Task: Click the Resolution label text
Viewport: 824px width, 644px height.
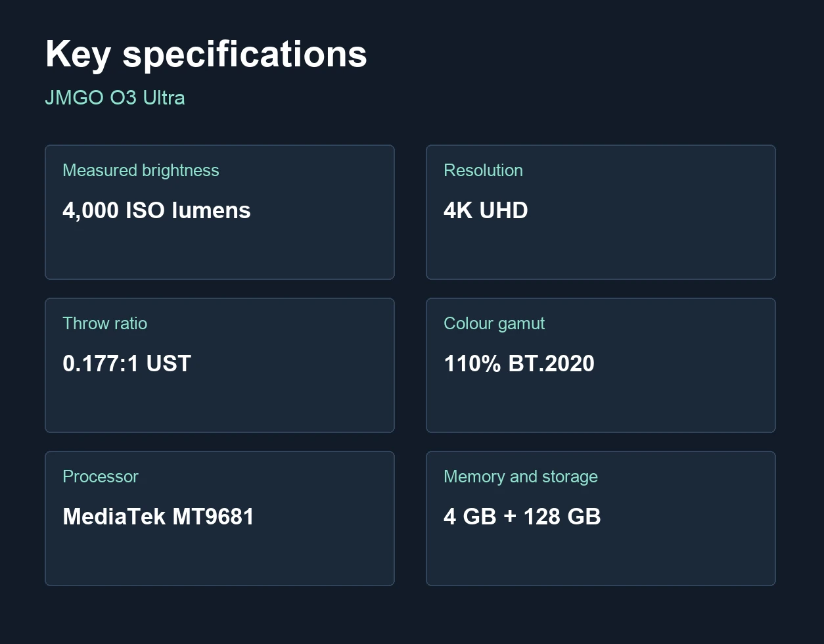Action: [483, 170]
